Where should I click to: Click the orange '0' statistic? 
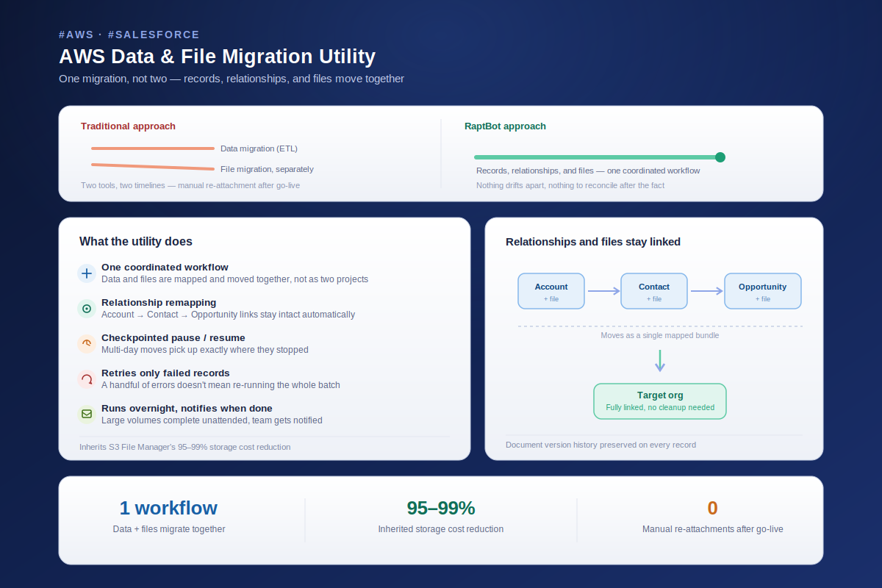[x=712, y=508]
